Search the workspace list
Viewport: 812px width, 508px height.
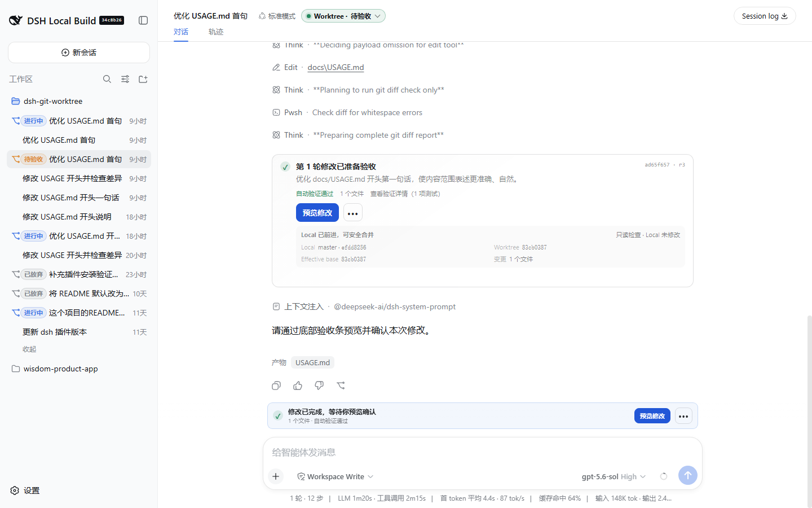coord(107,79)
